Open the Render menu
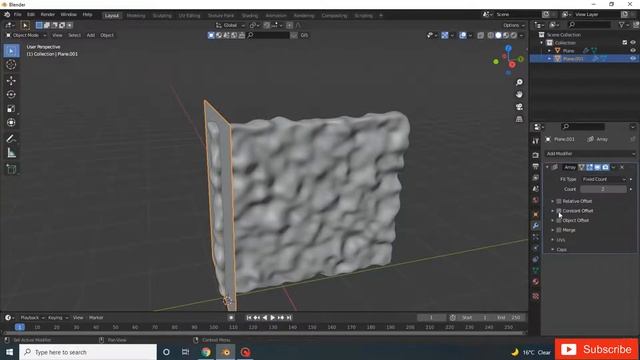640x360 pixels. tap(48, 15)
